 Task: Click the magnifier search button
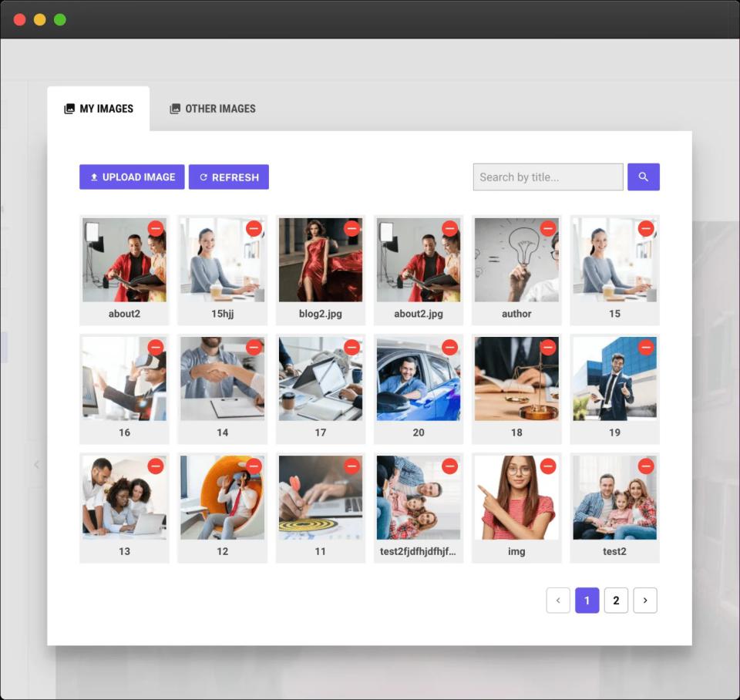[643, 177]
